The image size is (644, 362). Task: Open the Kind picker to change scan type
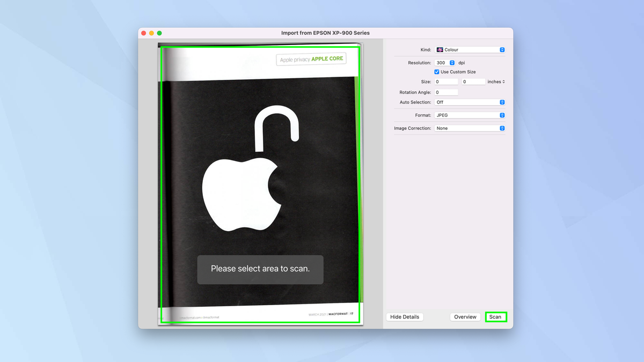point(470,49)
